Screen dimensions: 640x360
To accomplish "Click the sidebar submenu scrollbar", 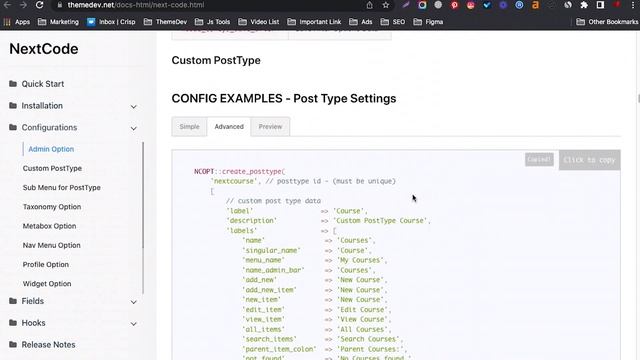I will click(143, 195).
